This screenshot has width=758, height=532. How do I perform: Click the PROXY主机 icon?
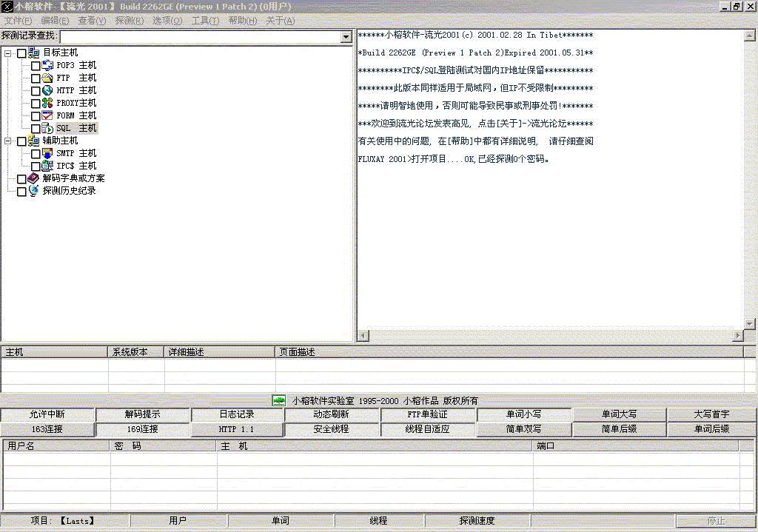click(47, 103)
